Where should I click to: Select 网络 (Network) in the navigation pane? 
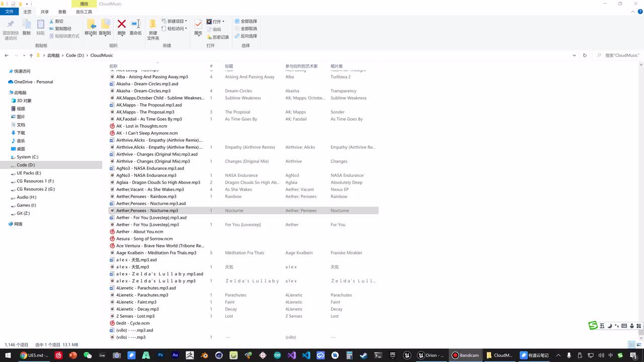18,224
